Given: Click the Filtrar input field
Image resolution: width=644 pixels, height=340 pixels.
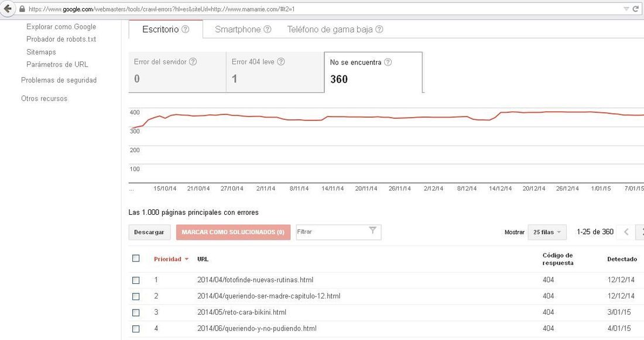Looking at the screenshot, I should point(338,232).
